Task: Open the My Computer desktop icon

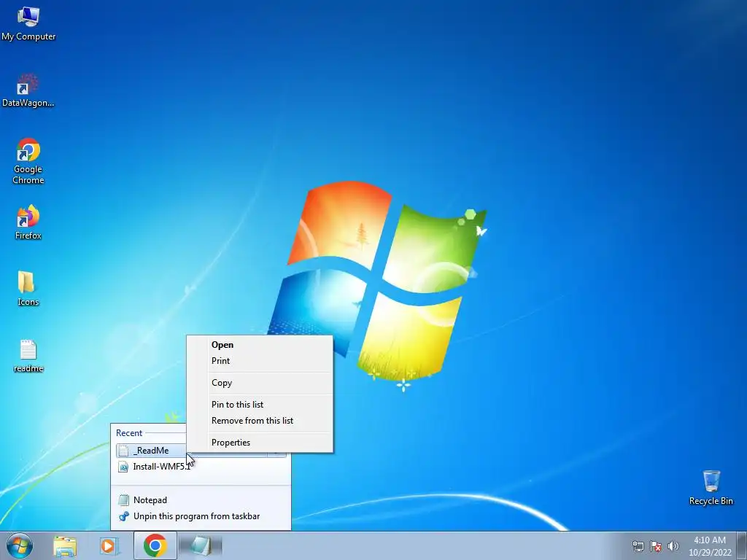Action: tap(28, 23)
